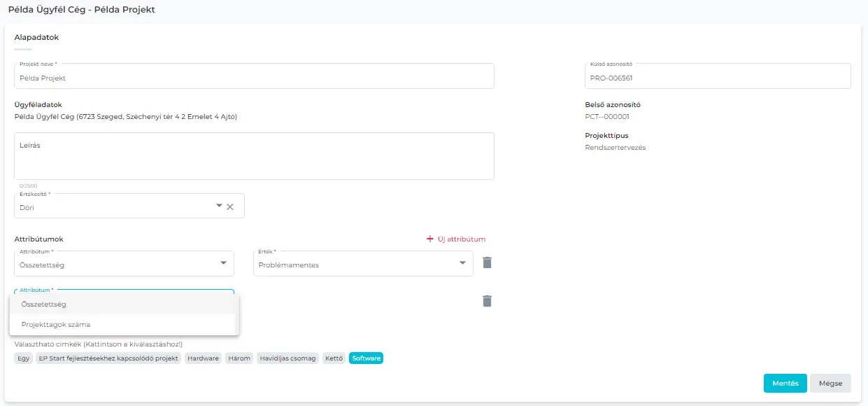Select the Három tag chip
Image resolution: width=868 pixels, height=406 pixels.
pyautogui.click(x=239, y=358)
